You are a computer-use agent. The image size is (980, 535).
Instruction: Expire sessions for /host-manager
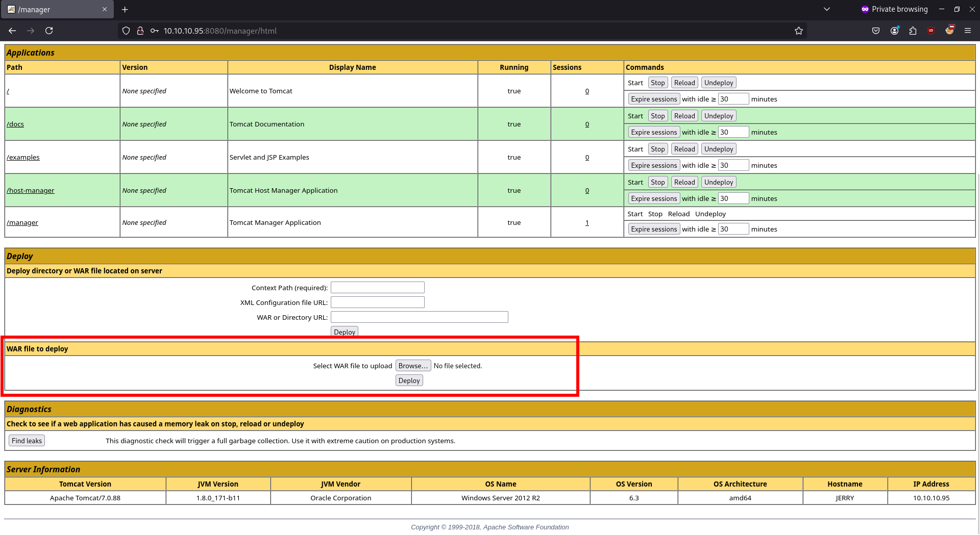[x=654, y=198]
